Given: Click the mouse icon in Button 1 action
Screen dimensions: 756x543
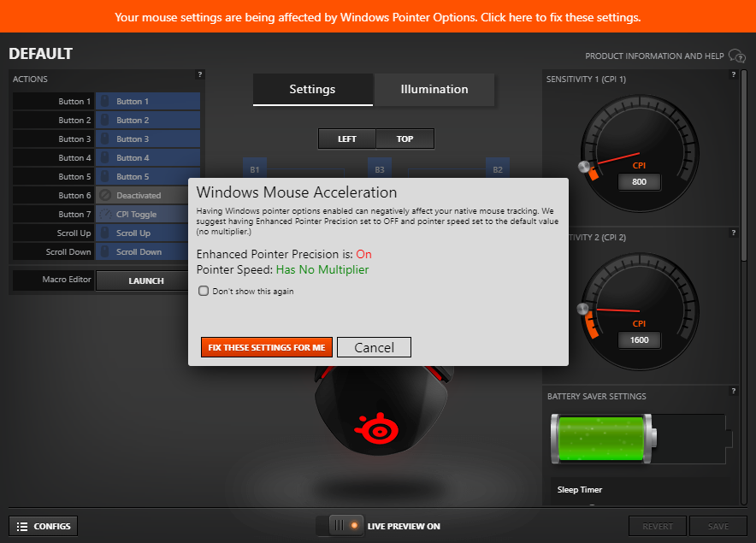Looking at the screenshot, I should [x=104, y=101].
